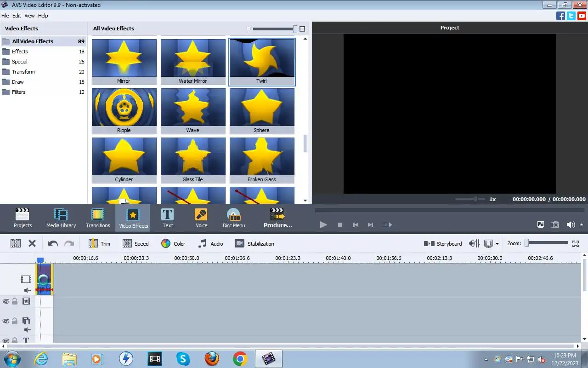Open the Voice recording section
Screen dimensions: 588x368
pyautogui.click(x=201, y=218)
